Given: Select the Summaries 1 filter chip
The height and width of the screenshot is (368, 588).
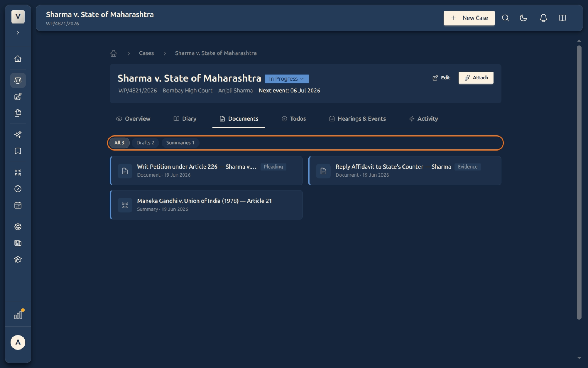Looking at the screenshot, I should click(x=180, y=143).
